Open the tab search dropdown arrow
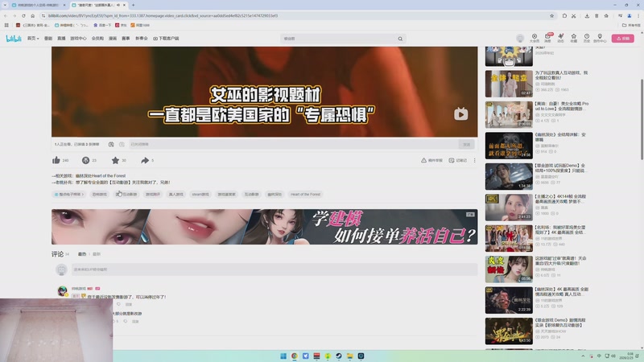 [x=5, y=5]
